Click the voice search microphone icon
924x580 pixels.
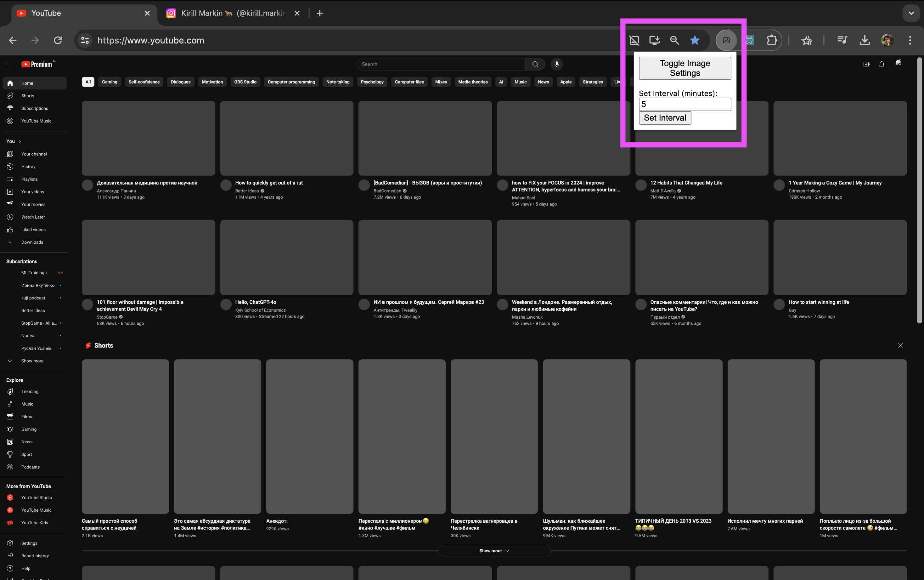[556, 64]
